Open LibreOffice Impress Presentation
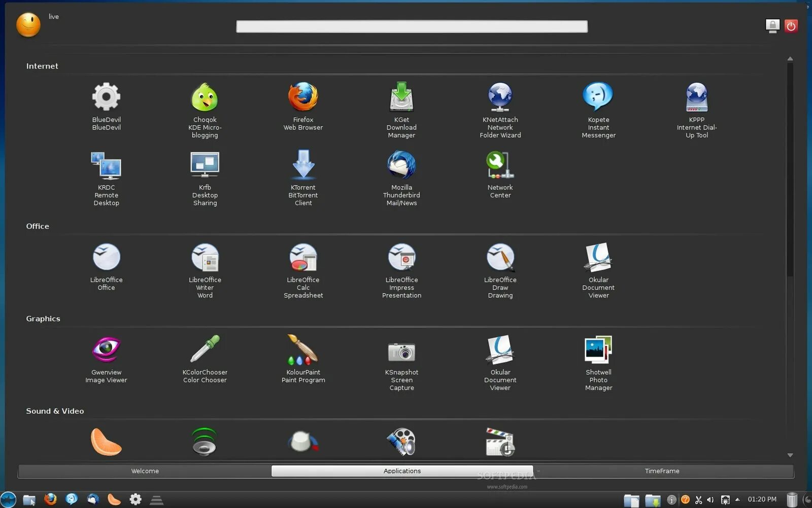This screenshot has width=812, height=508. (401, 270)
